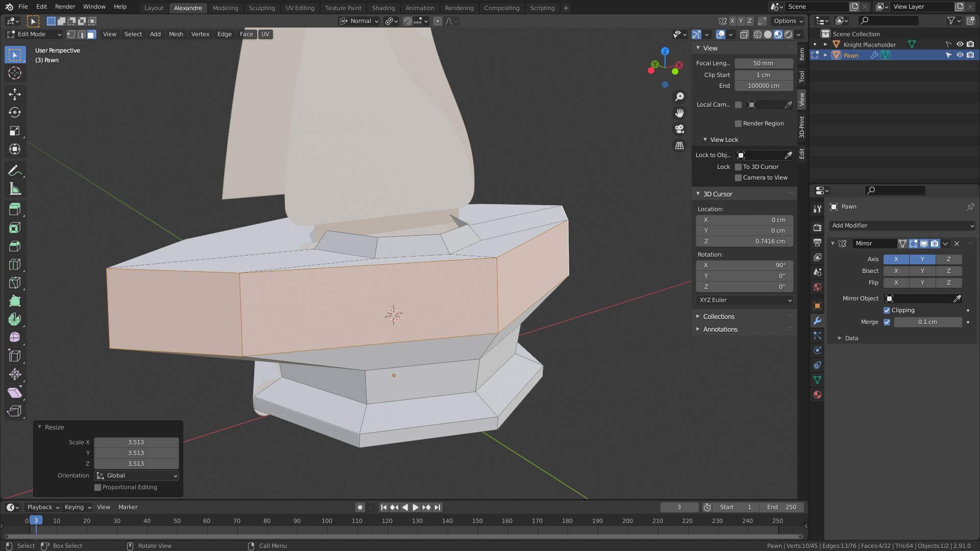Adjust the Merge threshold slider
This screenshot has width=980, height=551.
928,322
